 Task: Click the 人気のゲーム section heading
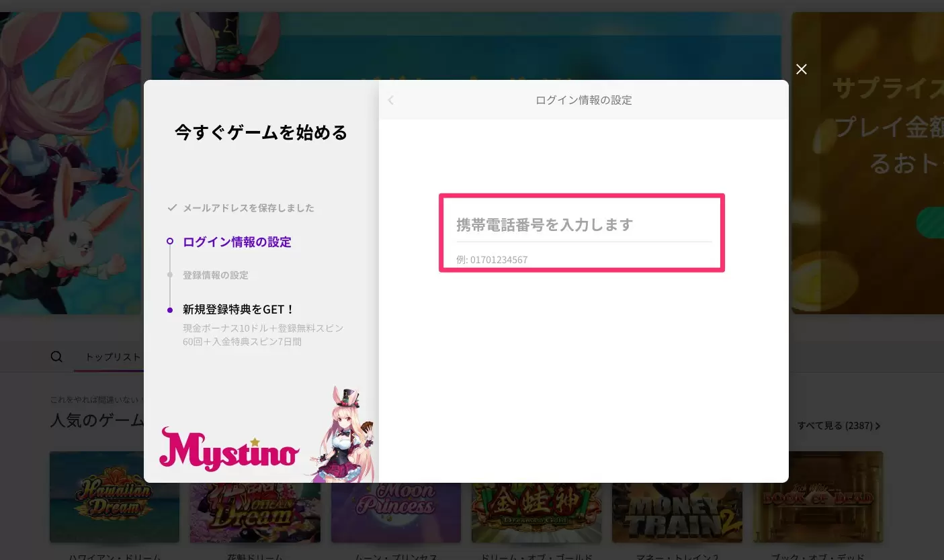point(97,421)
